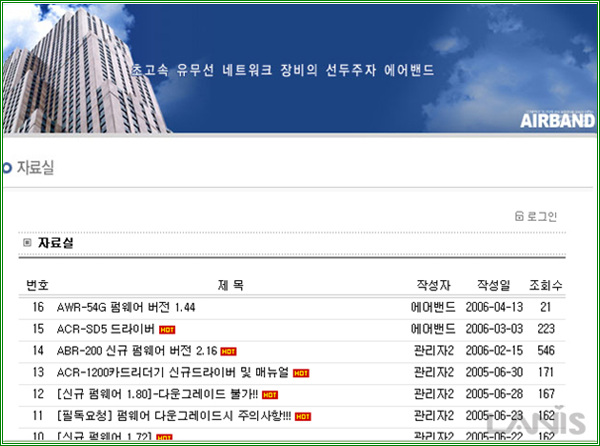Open post ABR-200 신규 펌웨어 버전 2.16
The height and width of the screenshot is (446, 600).
tap(137, 351)
